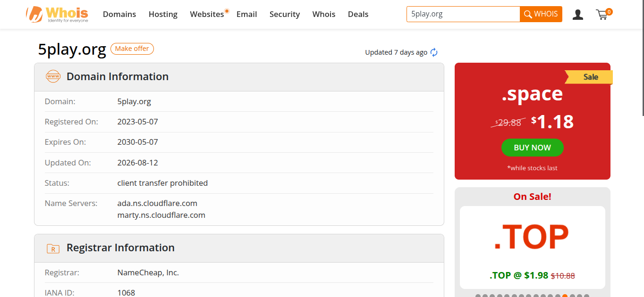Screen dimensions: 644x297
Task: Click name server ada.ns.cloudflare.com
Action: click(157, 203)
